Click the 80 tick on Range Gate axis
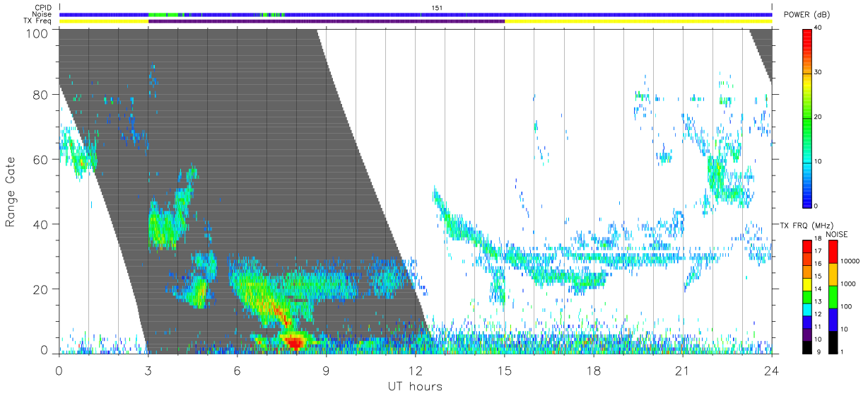Image resolution: width=868 pixels, height=401 pixels. (x=41, y=94)
